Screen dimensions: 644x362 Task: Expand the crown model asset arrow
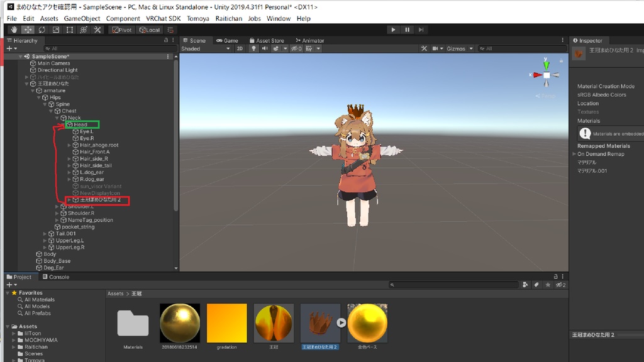click(341, 323)
